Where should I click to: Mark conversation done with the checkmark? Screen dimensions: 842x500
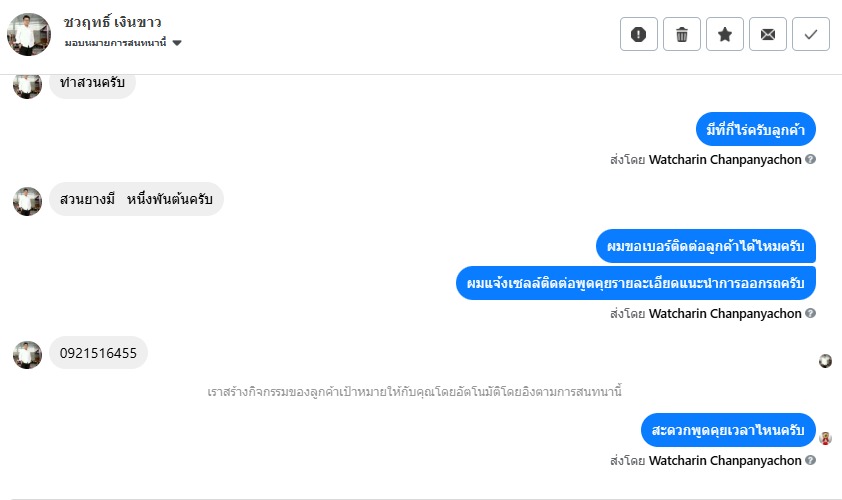(x=811, y=34)
